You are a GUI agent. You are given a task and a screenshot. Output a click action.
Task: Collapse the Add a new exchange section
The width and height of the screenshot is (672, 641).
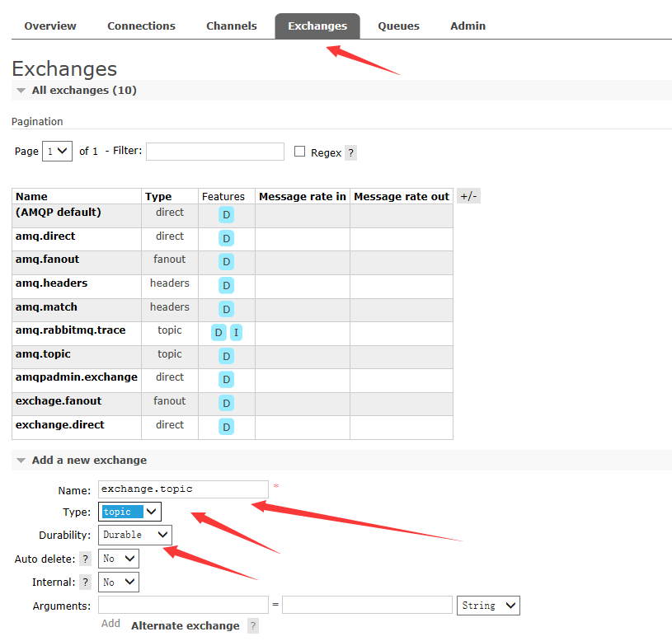click(x=89, y=461)
